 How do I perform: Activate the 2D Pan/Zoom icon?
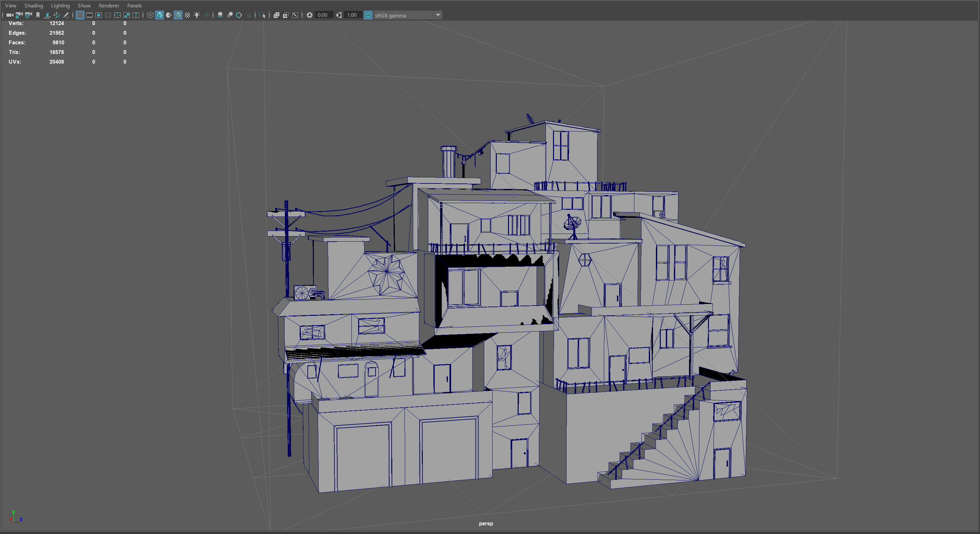(57, 15)
